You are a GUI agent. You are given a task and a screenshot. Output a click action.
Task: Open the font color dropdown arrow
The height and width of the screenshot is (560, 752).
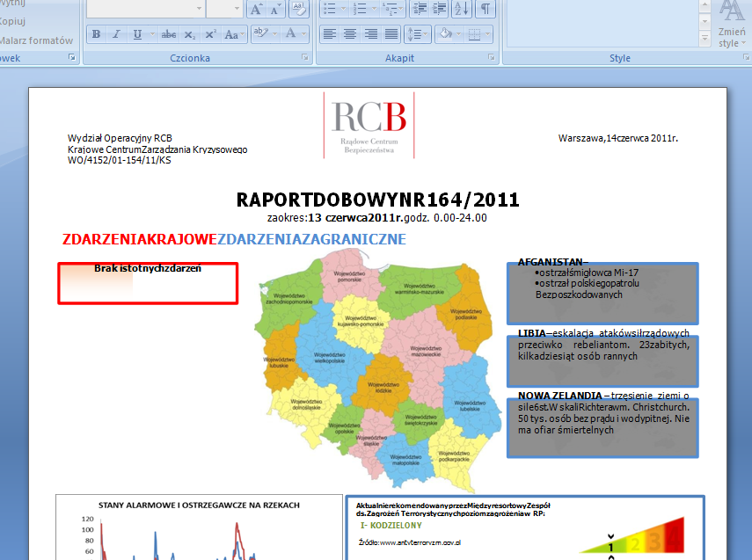[303, 34]
